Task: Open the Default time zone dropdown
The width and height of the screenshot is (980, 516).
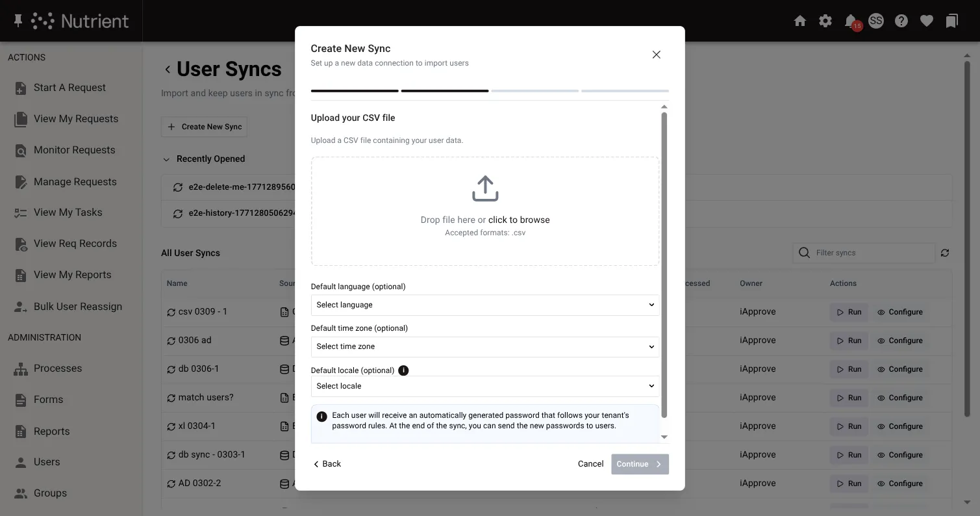Action: coord(485,346)
